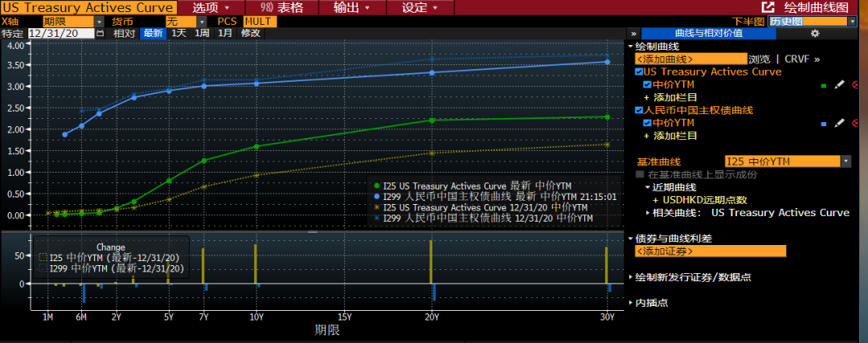868x343 pixels.
Task: Click the » arrow after CRVF
Action: 817,59
